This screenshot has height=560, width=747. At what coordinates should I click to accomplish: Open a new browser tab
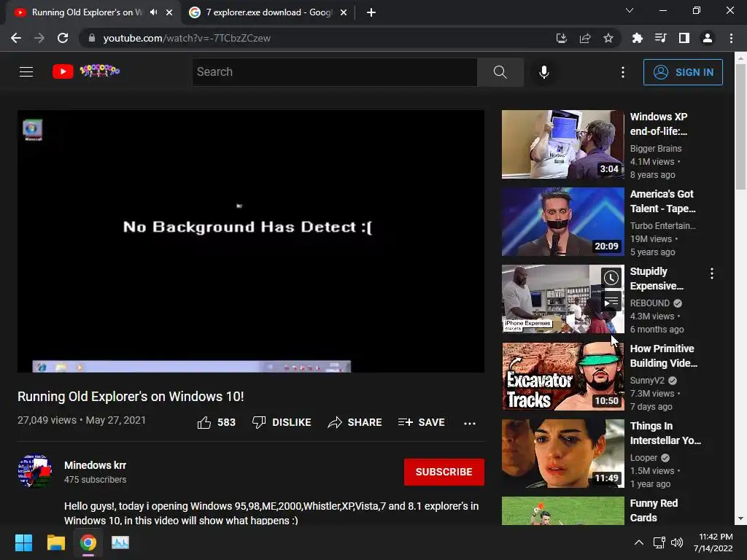371,12
